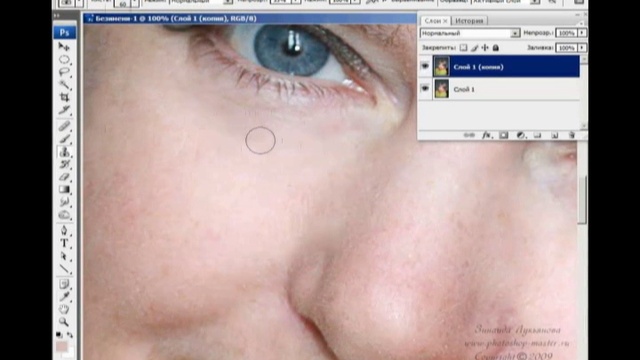Toggle lock all for layer
The image size is (640, 360).
pyautogui.click(x=496, y=48)
